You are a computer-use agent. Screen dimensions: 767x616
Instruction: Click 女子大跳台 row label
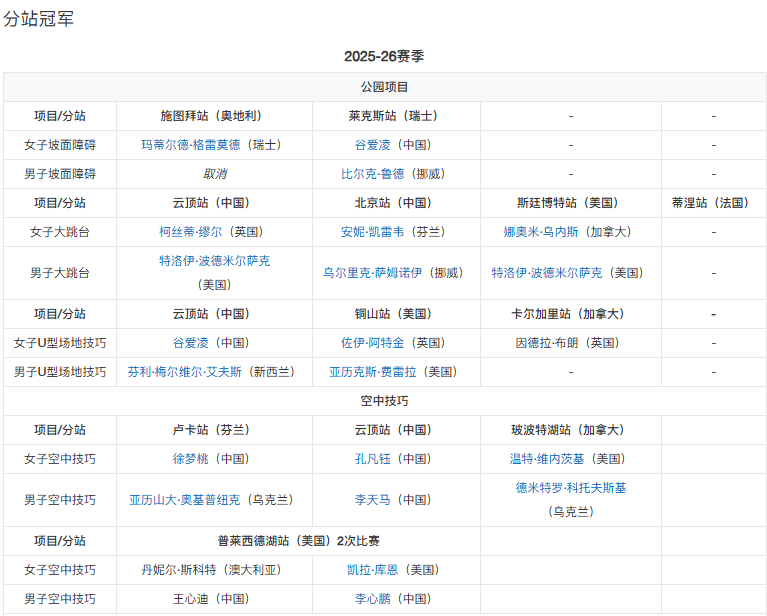click(x=60, y=231)
